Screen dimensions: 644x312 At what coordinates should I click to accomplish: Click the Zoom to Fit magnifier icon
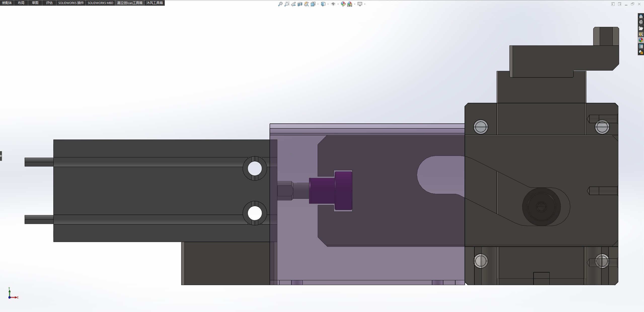280,4
